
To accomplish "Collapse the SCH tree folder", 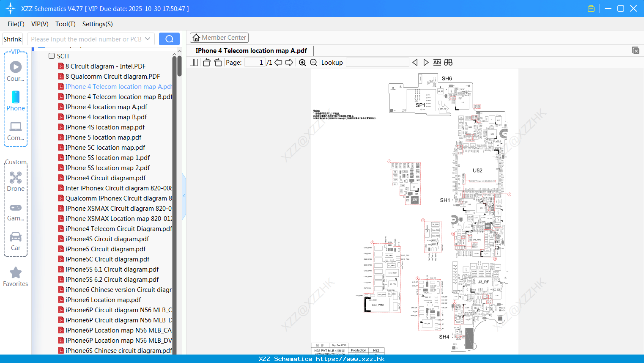I will (52, 56).
